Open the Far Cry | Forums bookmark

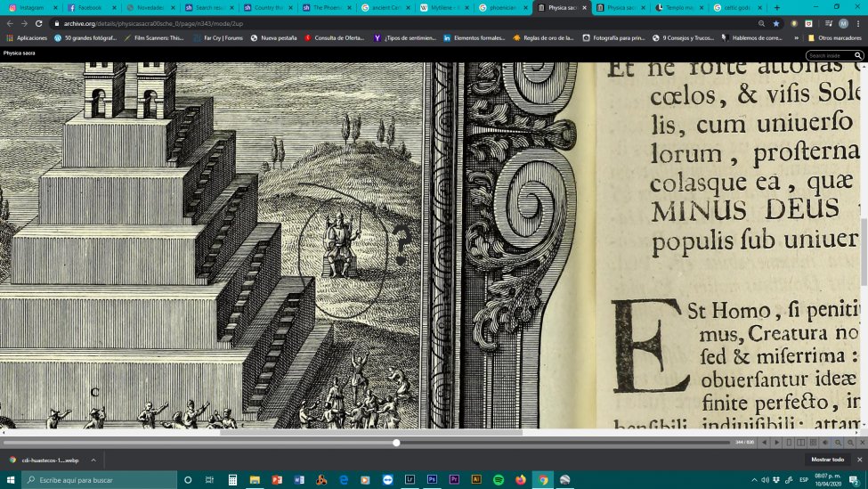[218, 38]
